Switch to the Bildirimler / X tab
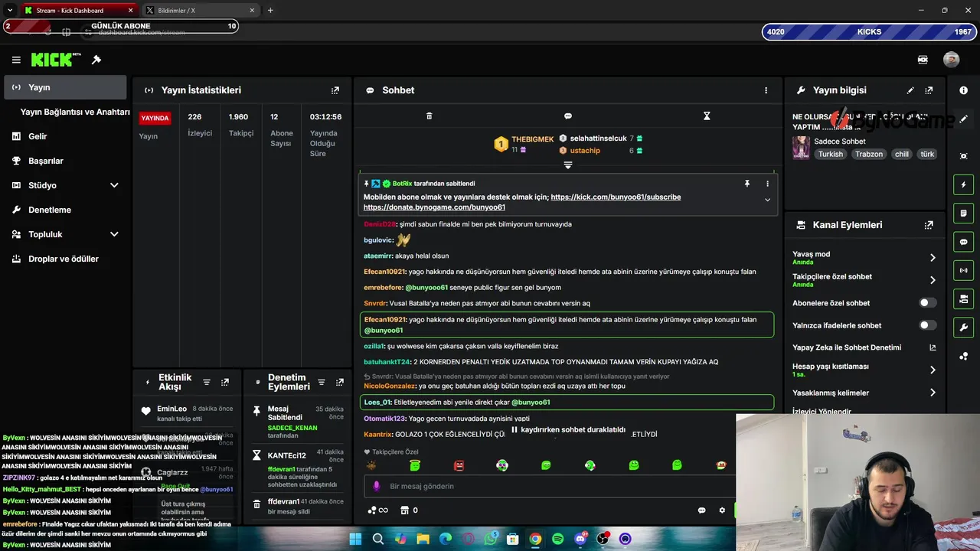Screen dimensions: 980x551 [201, 10]
